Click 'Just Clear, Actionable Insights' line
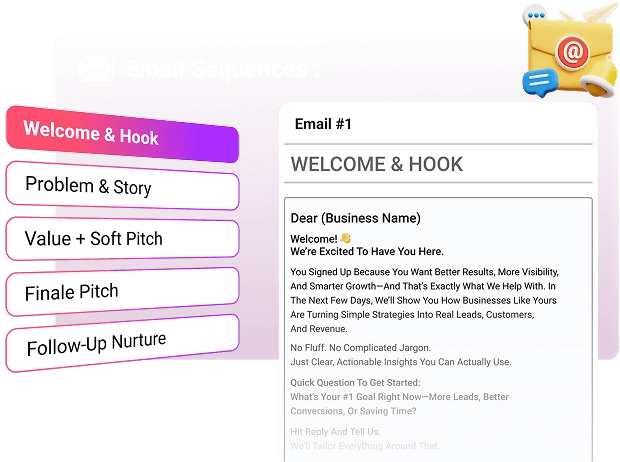This screenshot has height=462, width=620. pos(401,362)
